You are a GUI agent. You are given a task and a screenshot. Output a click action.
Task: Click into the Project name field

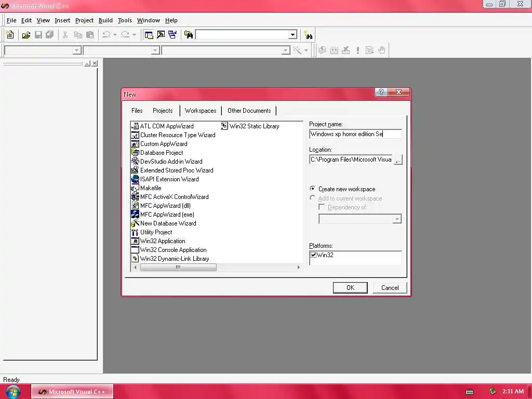(355, 134)
